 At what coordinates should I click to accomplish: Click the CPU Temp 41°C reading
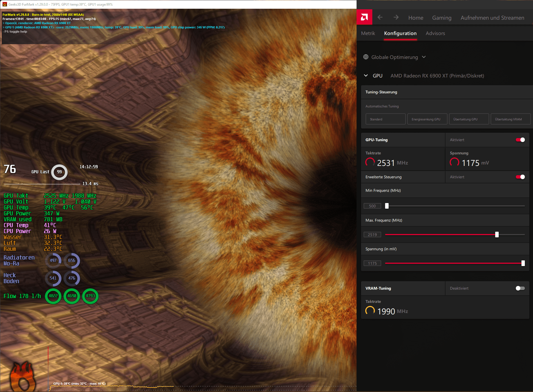point(30,225)
